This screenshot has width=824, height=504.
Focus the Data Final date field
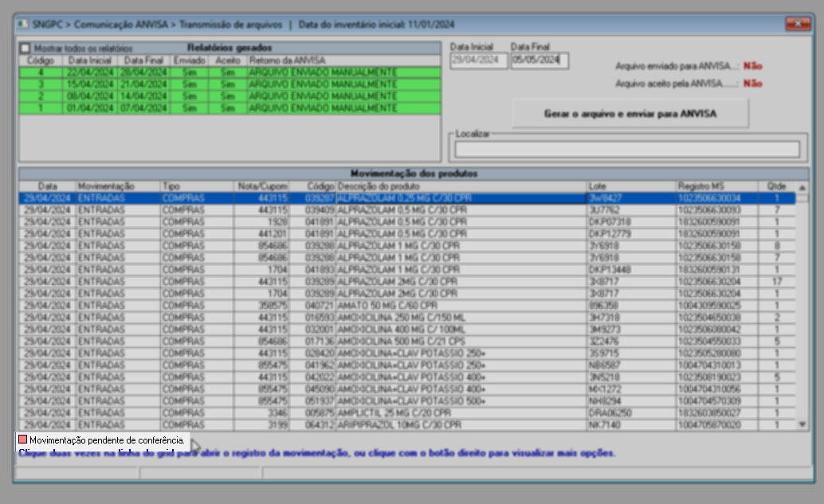pos(540,60)
